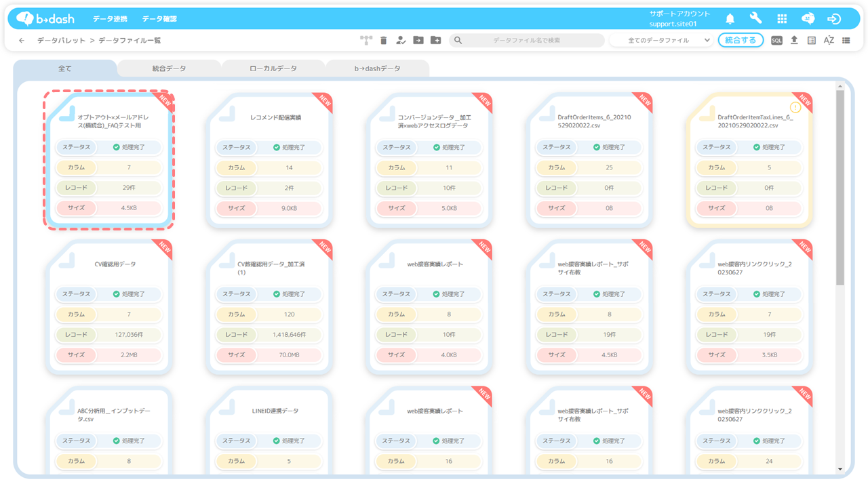Viewport: 868px width, 488px height.
Task: Open the DraftOrderItemTaxLines_6 file card
Action: tap(749, 159)
